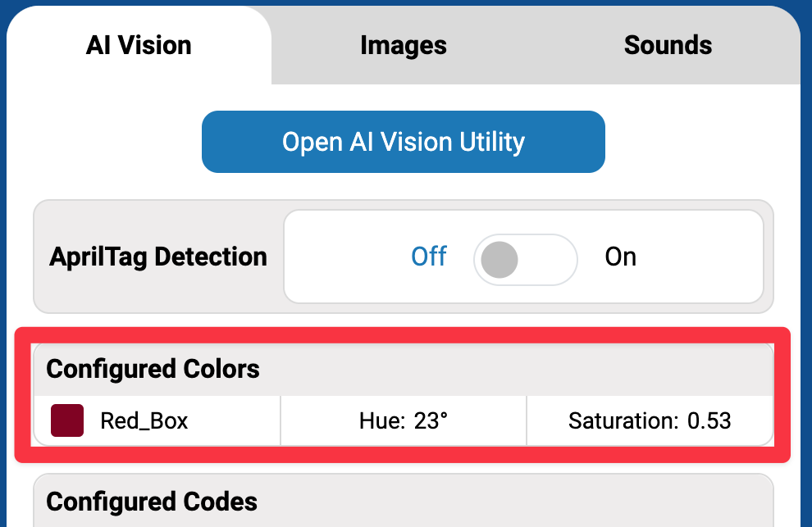Image resolution: width=812 pixels, height=527 pixels.
Task: Select the Red_Box configured color entry
Action: (156, 420)
